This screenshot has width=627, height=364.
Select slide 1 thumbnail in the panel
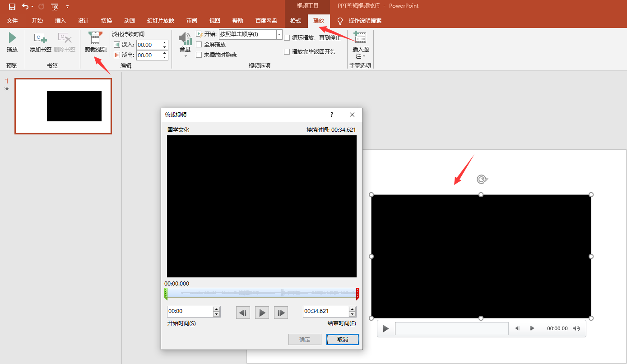pos(63,106)
